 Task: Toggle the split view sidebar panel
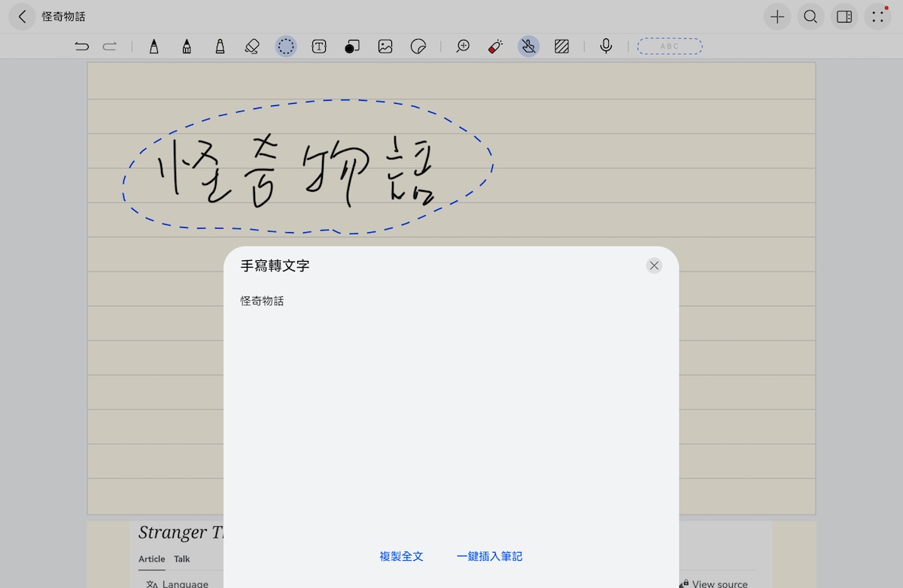[x=844, y=17]
